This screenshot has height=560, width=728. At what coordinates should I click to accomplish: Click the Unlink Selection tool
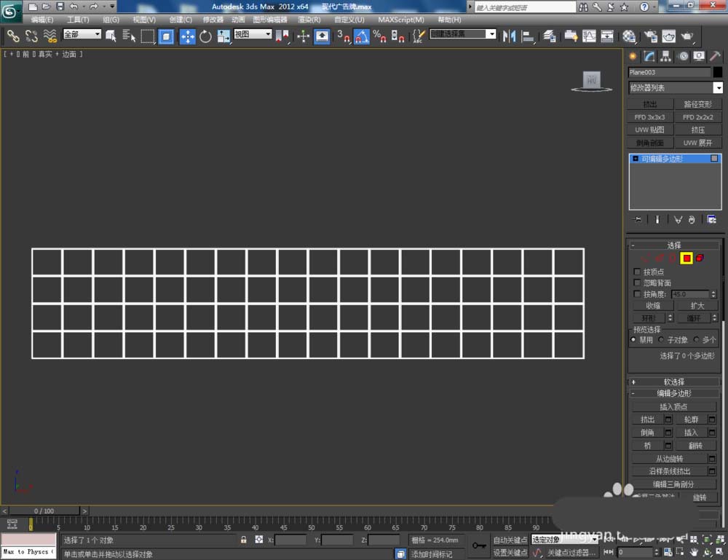pos(31,36)
